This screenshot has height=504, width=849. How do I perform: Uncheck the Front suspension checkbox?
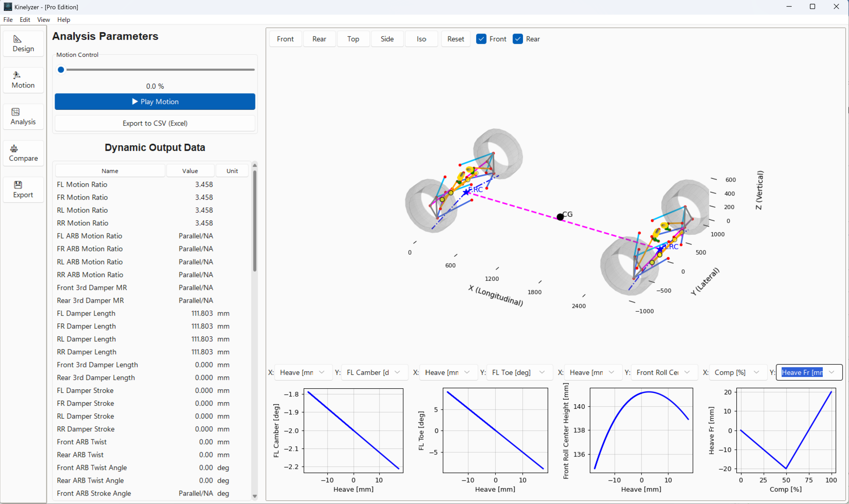(481, 39)
